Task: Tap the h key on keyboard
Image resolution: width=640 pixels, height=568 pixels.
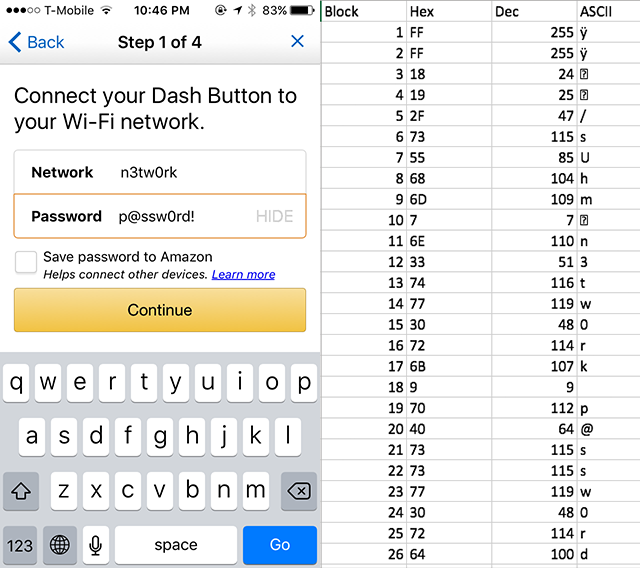Action: click(192, 437)
